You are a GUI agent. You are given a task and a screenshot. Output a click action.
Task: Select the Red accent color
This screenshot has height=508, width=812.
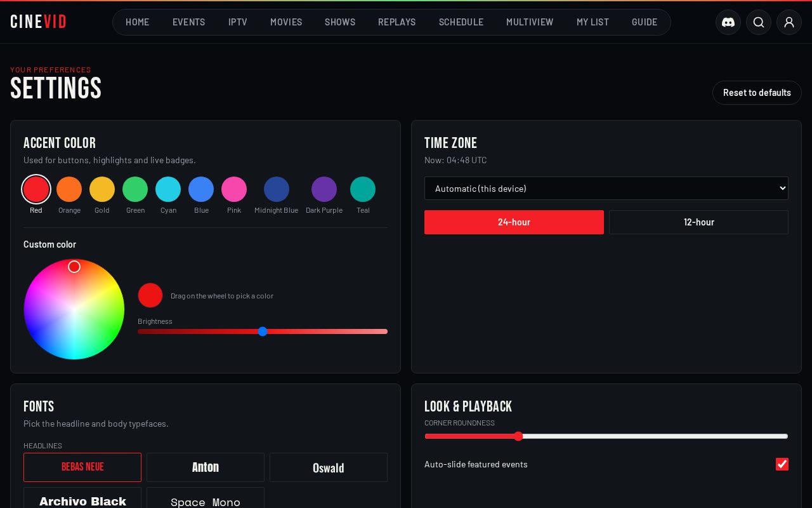coord(36,189)
